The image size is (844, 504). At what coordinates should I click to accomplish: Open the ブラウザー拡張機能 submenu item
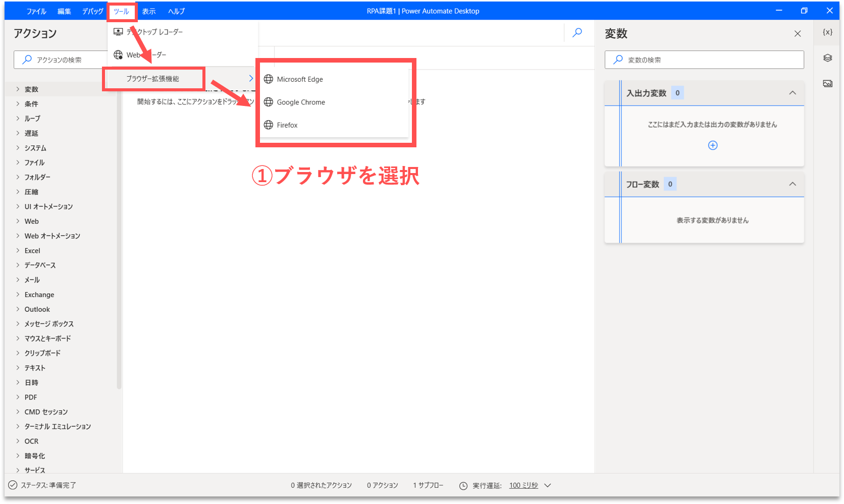[x=152, y=79]
